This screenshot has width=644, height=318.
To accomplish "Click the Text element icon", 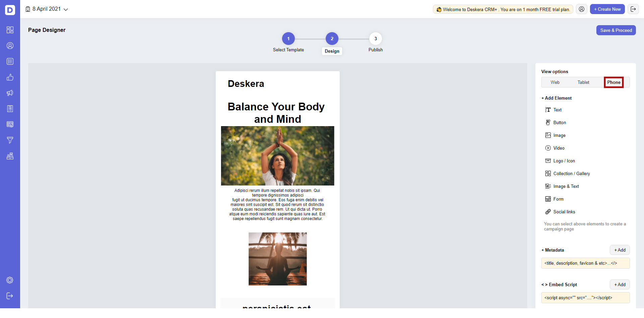I will (548, 110).
